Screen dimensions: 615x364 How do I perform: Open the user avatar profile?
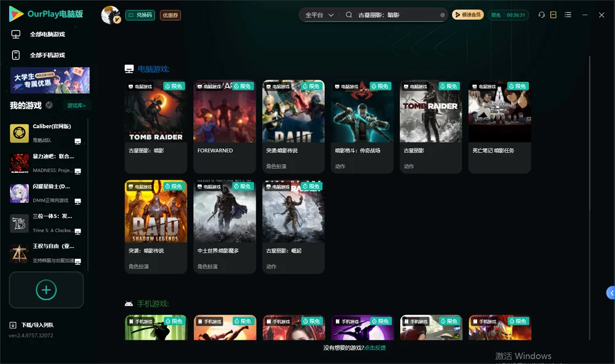[111, 15]
